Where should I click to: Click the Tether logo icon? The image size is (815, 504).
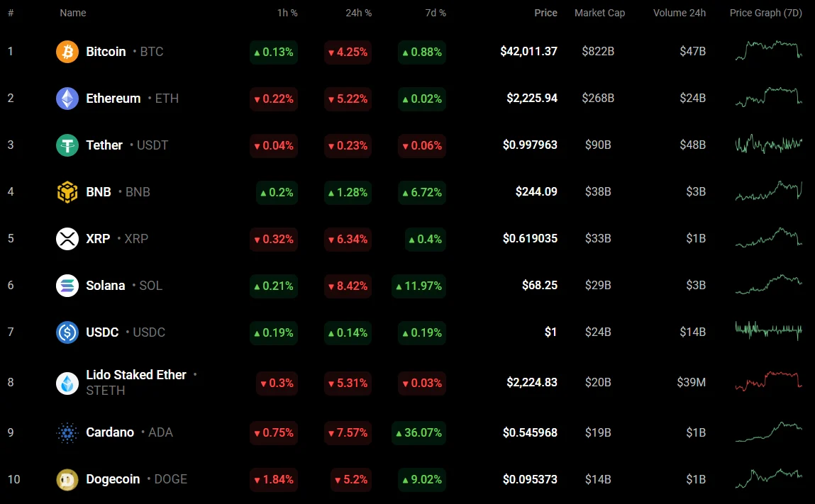(67, 145)
